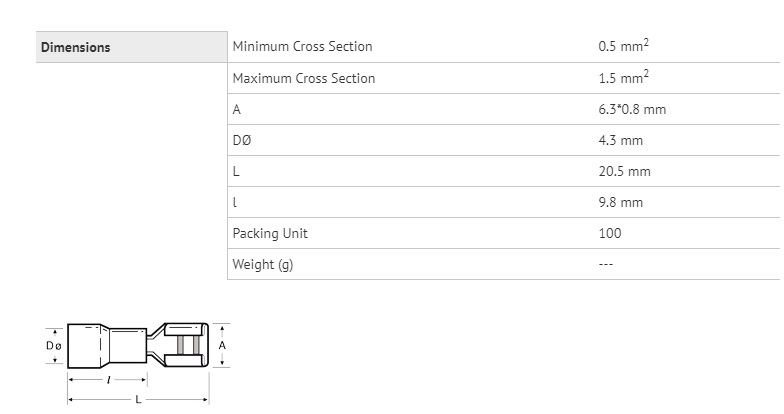This screenshot has width=784, height=414.
Task: Click the italic l dimension in drawing
Action: click(108, 380)
